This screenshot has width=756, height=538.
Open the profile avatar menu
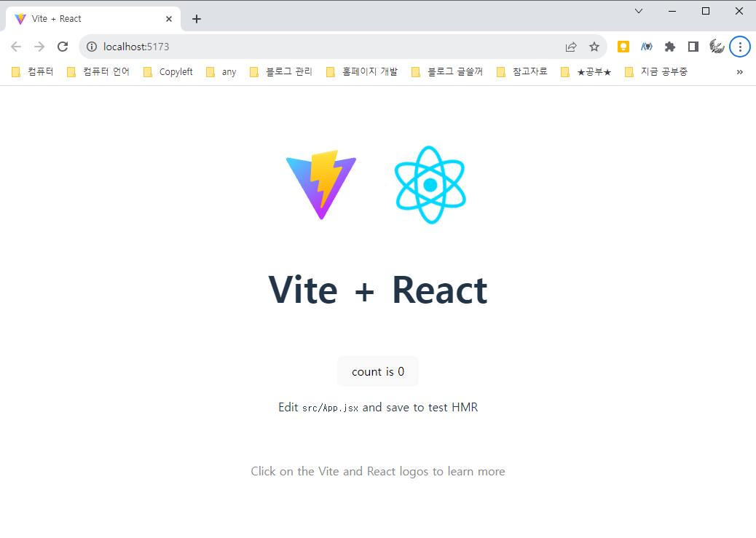(x=717, y=47)
